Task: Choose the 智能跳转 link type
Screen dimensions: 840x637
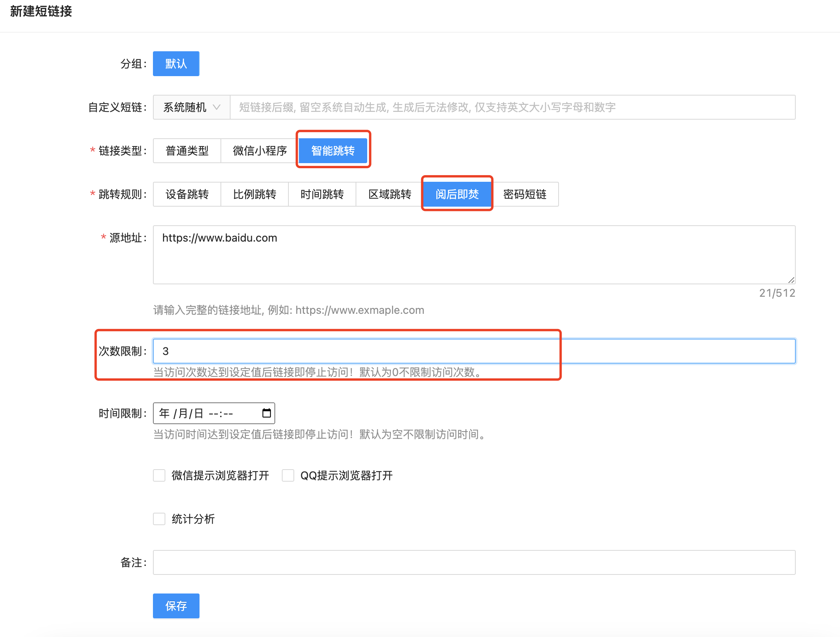Action: point(333,151)
